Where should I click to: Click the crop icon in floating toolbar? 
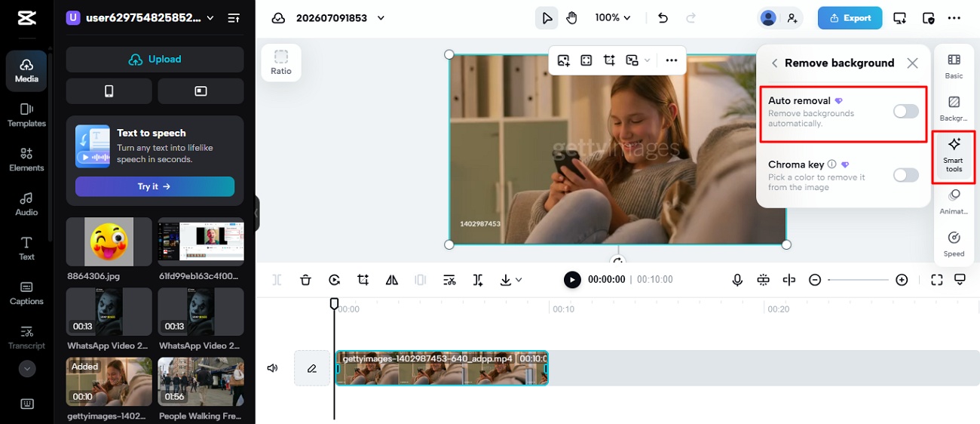[x=609, y=60]
